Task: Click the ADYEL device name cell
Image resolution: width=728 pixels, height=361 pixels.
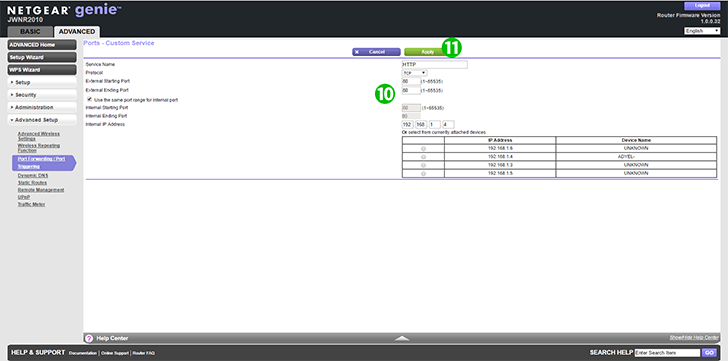Action: 636,157
